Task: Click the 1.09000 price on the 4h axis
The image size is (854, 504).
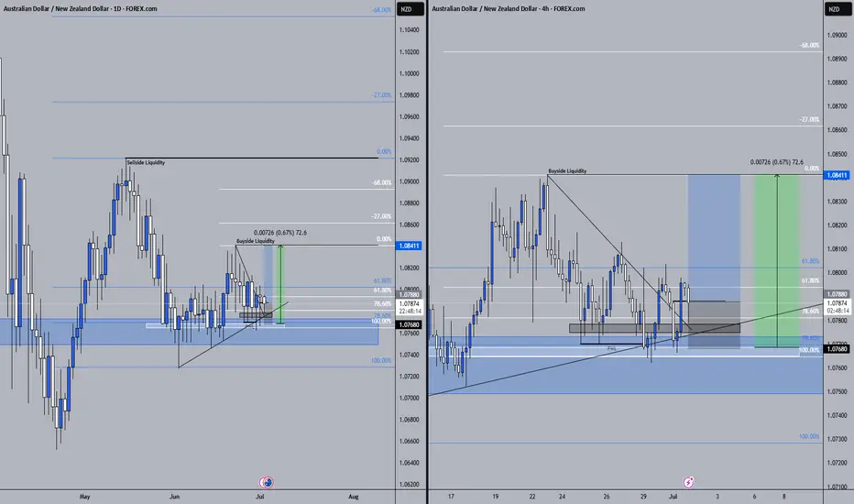Action: 838,35
